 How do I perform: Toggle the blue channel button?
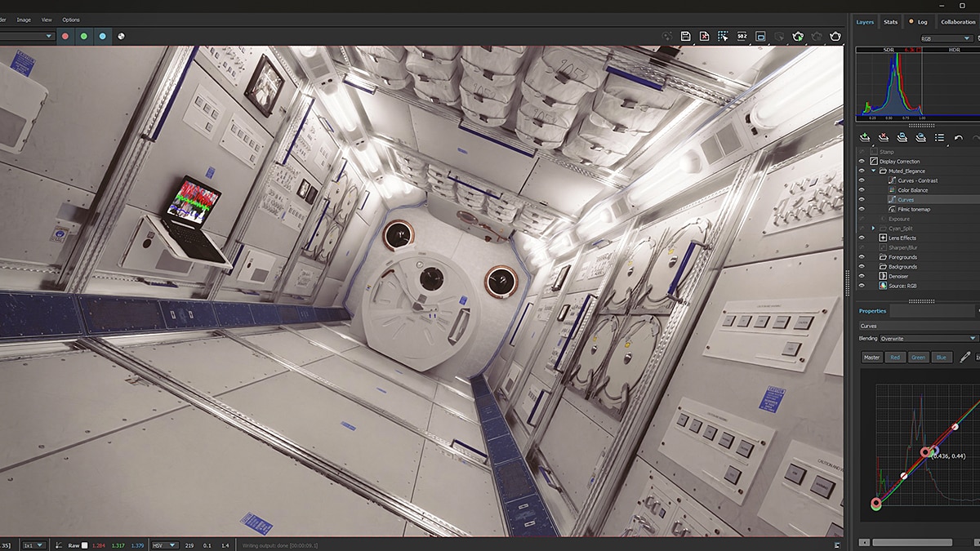click(102, 36)
